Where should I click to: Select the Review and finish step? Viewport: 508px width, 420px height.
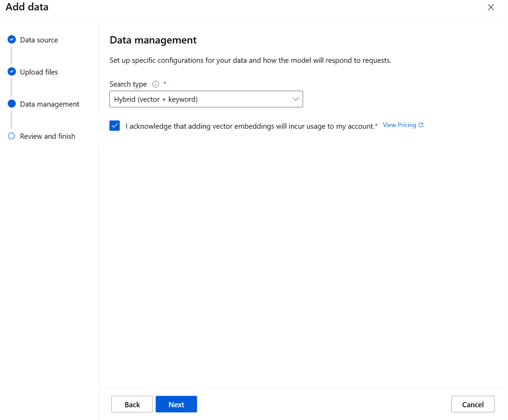pos(48,136)
